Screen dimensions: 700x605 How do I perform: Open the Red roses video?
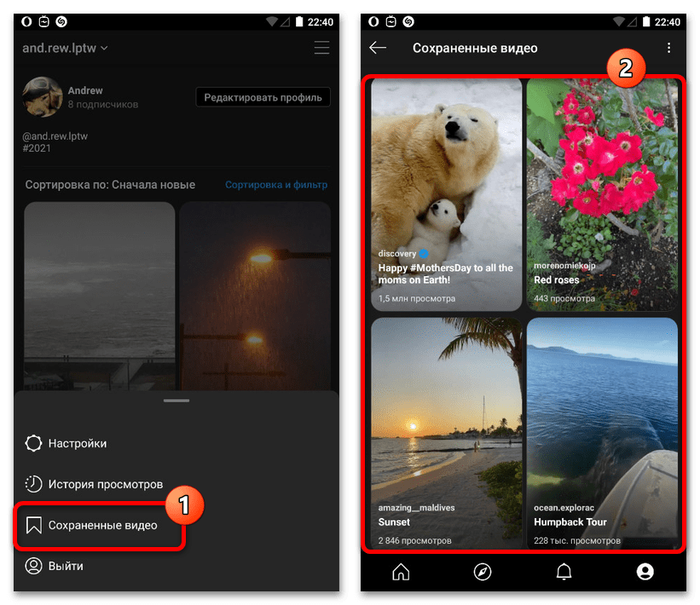602,194
